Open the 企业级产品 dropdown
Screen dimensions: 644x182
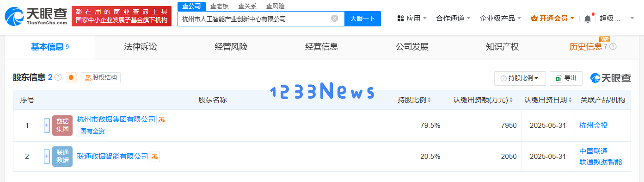coord(500,19)
